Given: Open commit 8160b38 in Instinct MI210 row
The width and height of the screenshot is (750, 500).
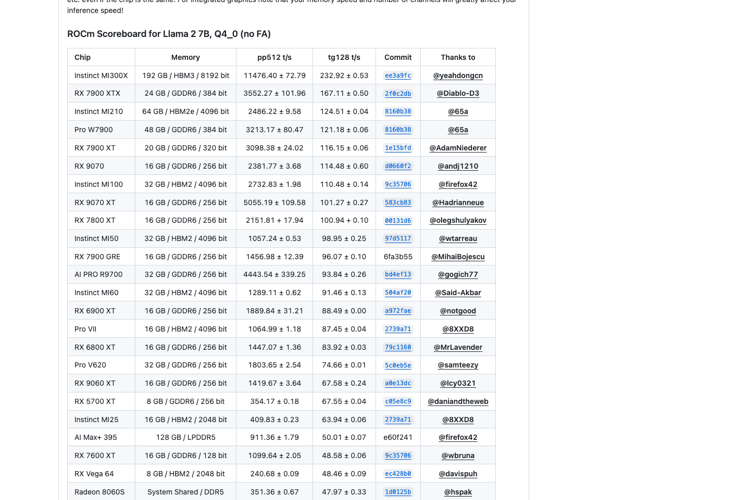Looking at the screenshot, I should [397, 111].
